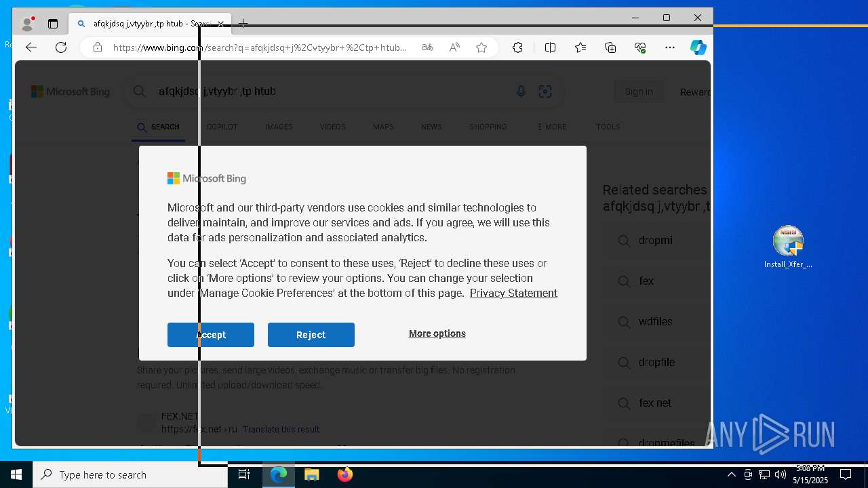Activate Read aloud icon
This screenshot has height=488, width=868.
[454, 47]
